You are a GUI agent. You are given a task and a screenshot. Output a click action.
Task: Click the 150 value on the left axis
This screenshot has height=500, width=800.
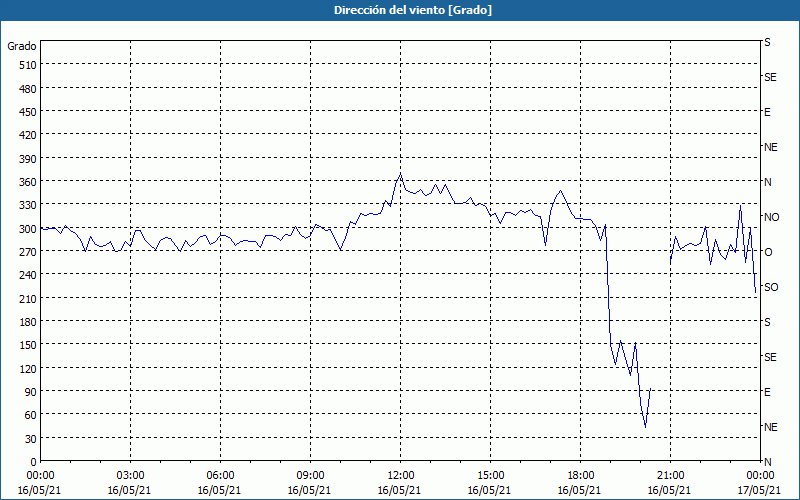tap(27, 345)
